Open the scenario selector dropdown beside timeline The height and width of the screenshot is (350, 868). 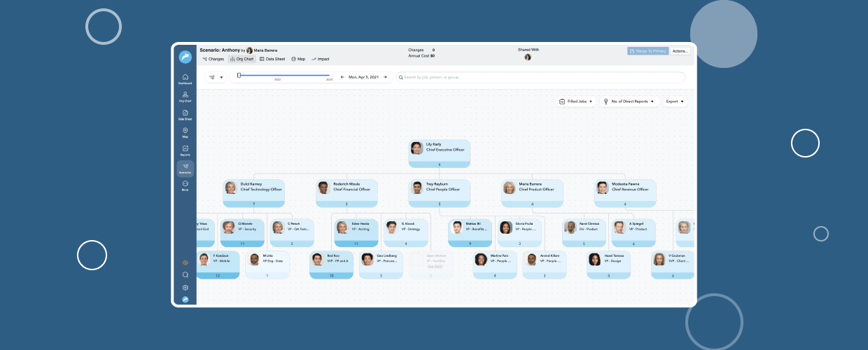click(x=216, y=78)
